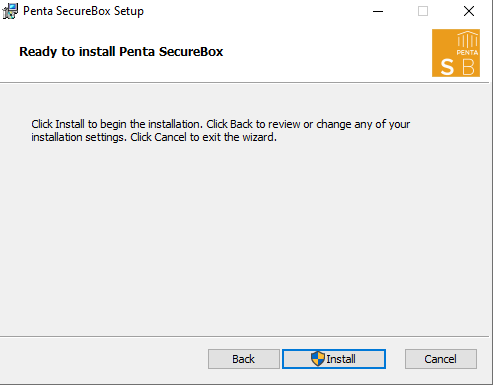493x385 pixels.
Task: Click the installer icon in the title bar
Action: (10, 11)
